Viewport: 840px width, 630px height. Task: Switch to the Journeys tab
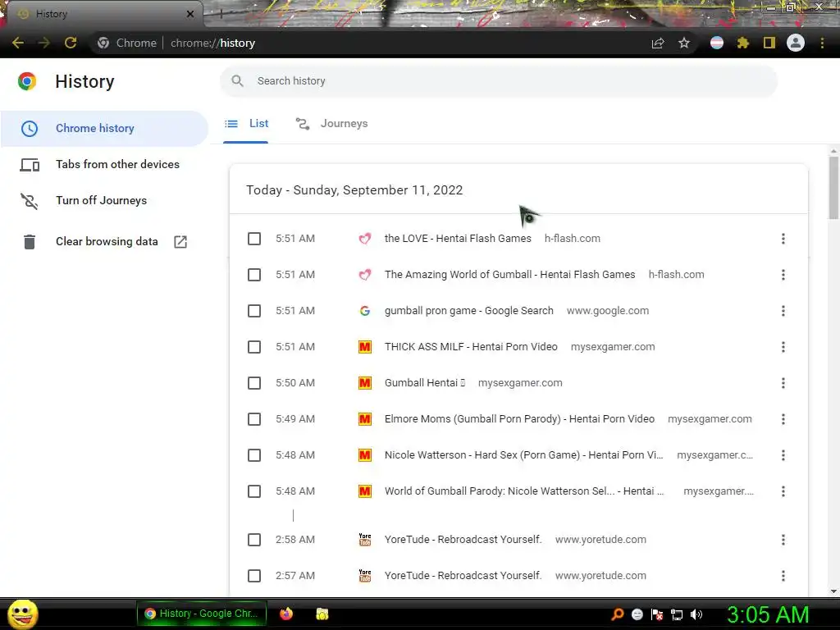331,124
